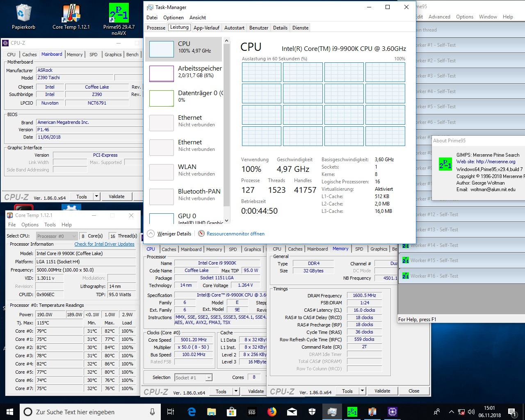Click Validate in CPU-Z Memory window
The height and width of the screenshot is (420, 525).
(x=382, y=391)
